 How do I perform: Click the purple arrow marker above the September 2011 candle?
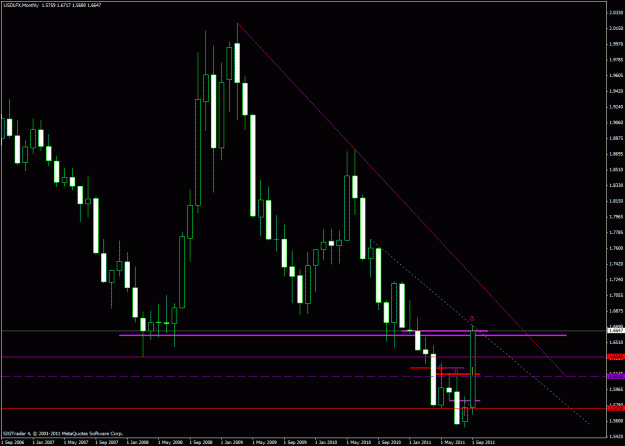click(472, 319)
